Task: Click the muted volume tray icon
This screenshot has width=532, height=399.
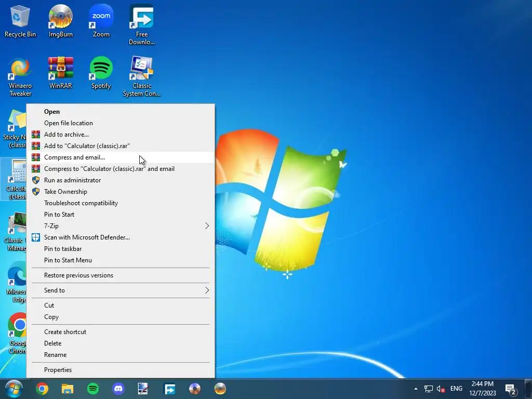Action: [x=441, y=389]
